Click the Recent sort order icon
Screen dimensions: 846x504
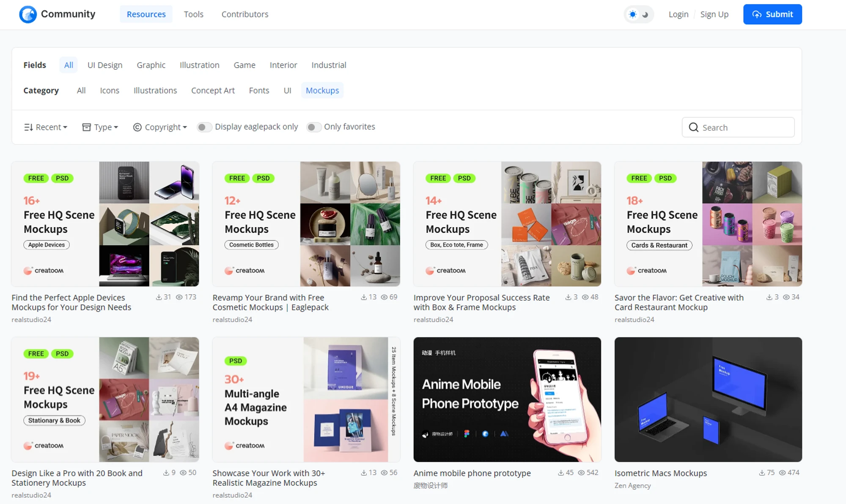pyautogui.click(x=28, y=127)
